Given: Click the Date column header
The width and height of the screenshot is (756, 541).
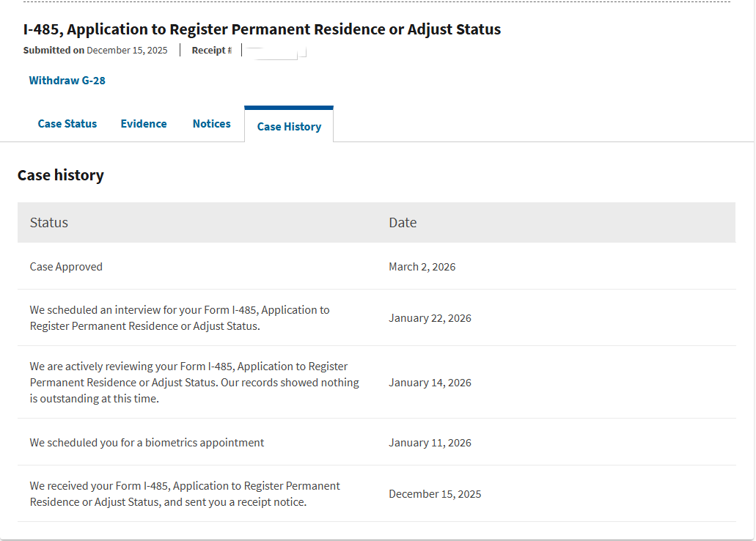Looking at the screenshot, I should point(403,223).
